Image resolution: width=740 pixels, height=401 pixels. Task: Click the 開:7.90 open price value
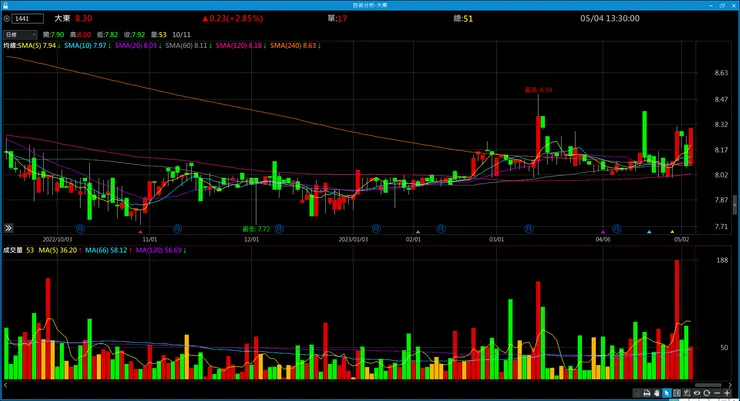53,34
